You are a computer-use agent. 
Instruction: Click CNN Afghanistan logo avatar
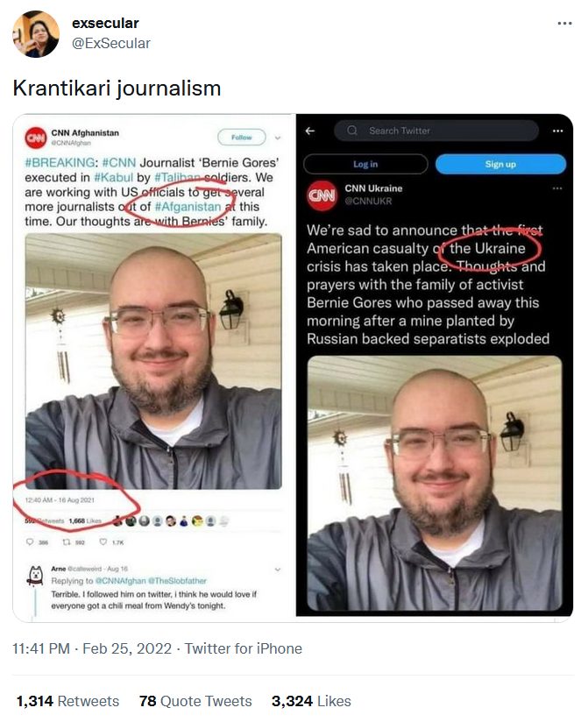click(x=35, y=138)
